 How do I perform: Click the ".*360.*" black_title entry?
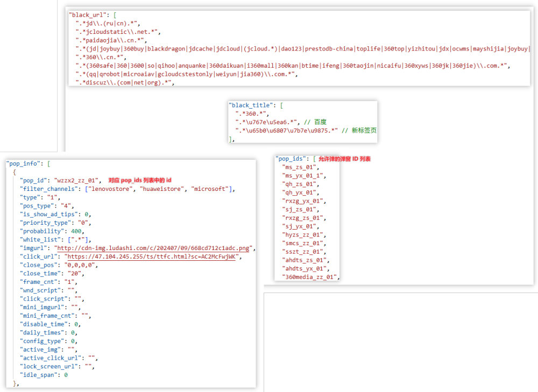tap(251, 114)
